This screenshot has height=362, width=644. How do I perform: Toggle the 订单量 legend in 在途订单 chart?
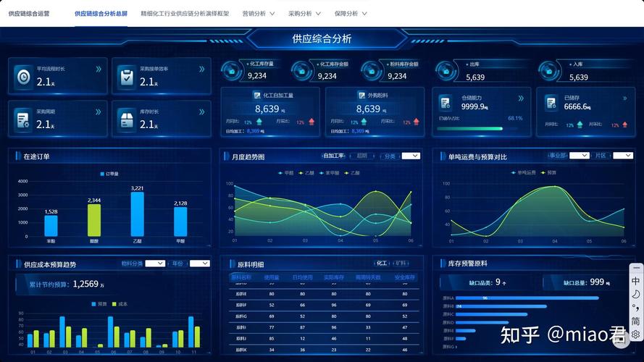click(109, 174)
